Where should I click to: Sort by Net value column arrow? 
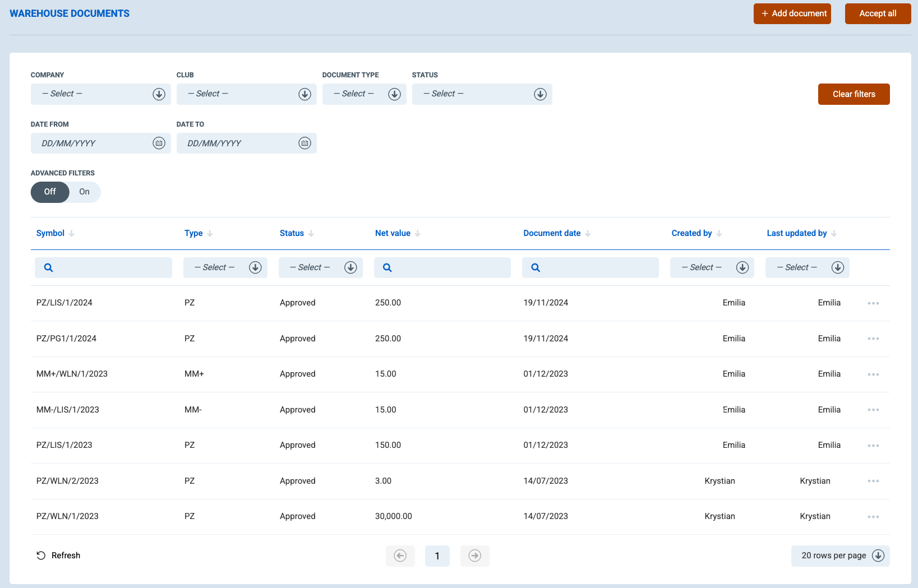coord(418,234)
